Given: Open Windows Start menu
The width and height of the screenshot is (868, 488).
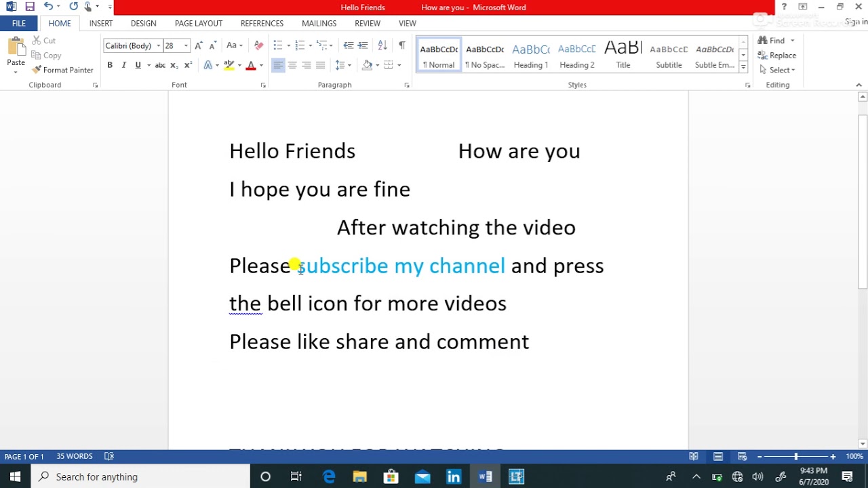Looking at the screenshot, I should click(16, 476).
